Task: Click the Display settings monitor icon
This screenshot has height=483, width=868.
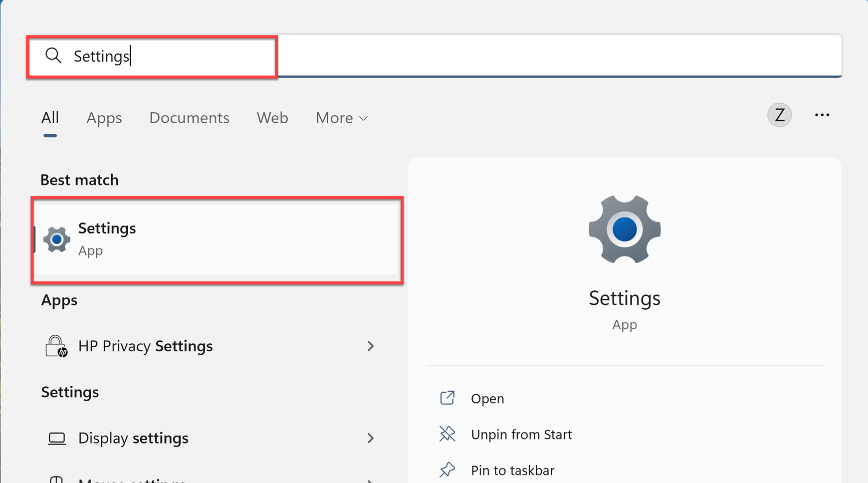Action: point(57,438)
